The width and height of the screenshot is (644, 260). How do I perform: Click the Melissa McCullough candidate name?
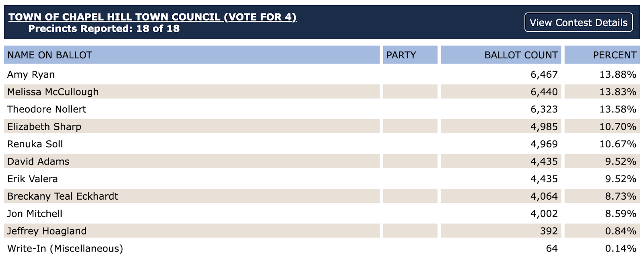(x=53, y=92)
